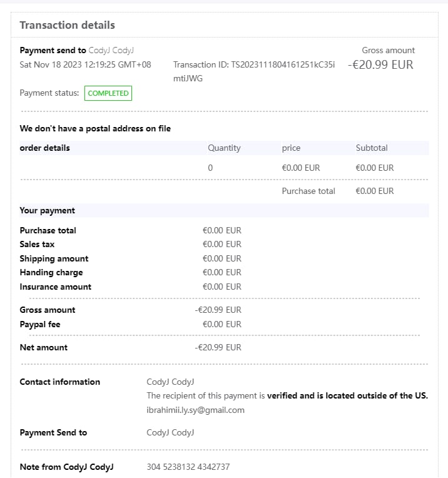448x478 pixels.
Task: Click the Contact information label
Action: (60, 382)
